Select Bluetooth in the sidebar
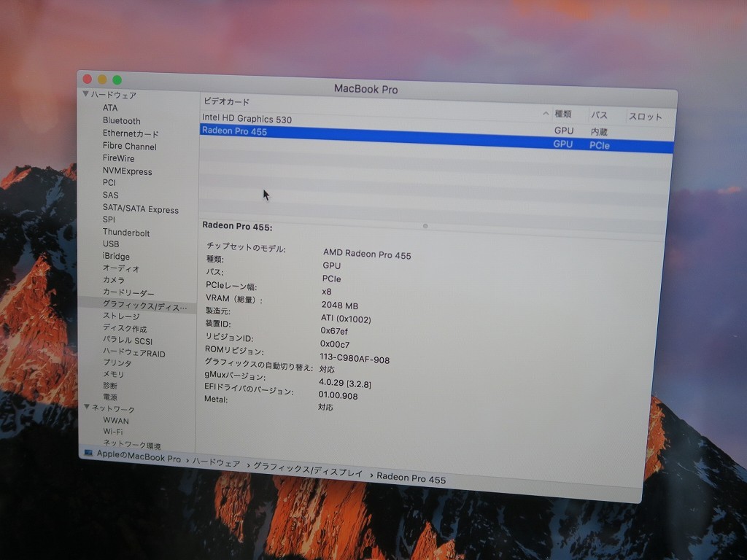Image resolution: width=747 pixels, height=560 pixels. (x=122, y=120)
